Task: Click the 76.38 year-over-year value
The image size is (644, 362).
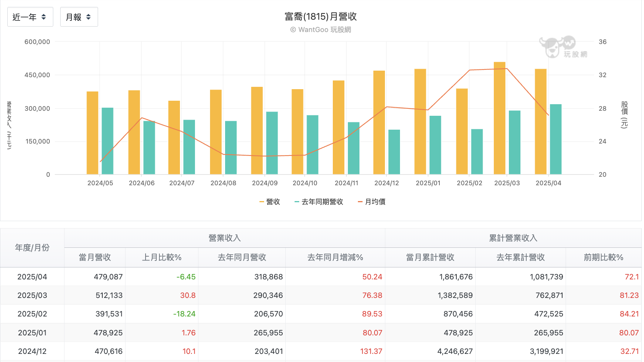Action: 372,295
